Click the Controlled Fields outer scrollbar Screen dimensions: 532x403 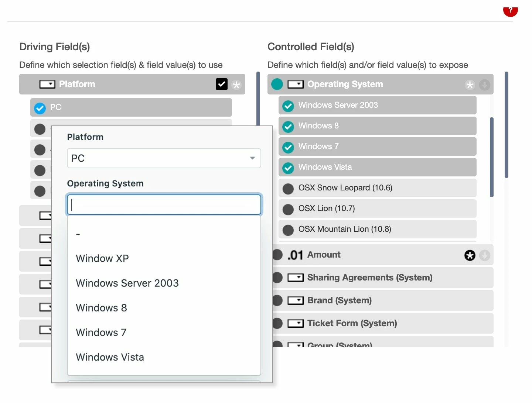506,125
